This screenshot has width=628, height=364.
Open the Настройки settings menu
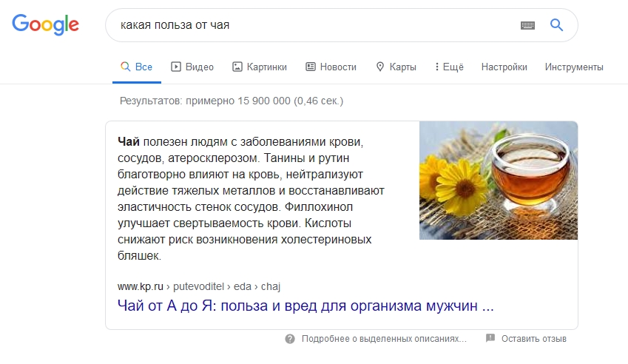pos(504,67)
